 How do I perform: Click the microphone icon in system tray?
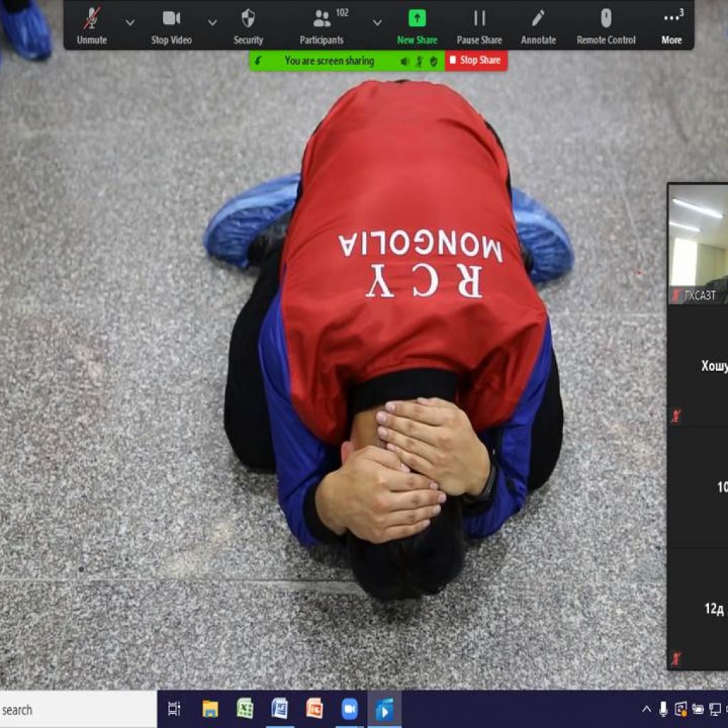663,709
